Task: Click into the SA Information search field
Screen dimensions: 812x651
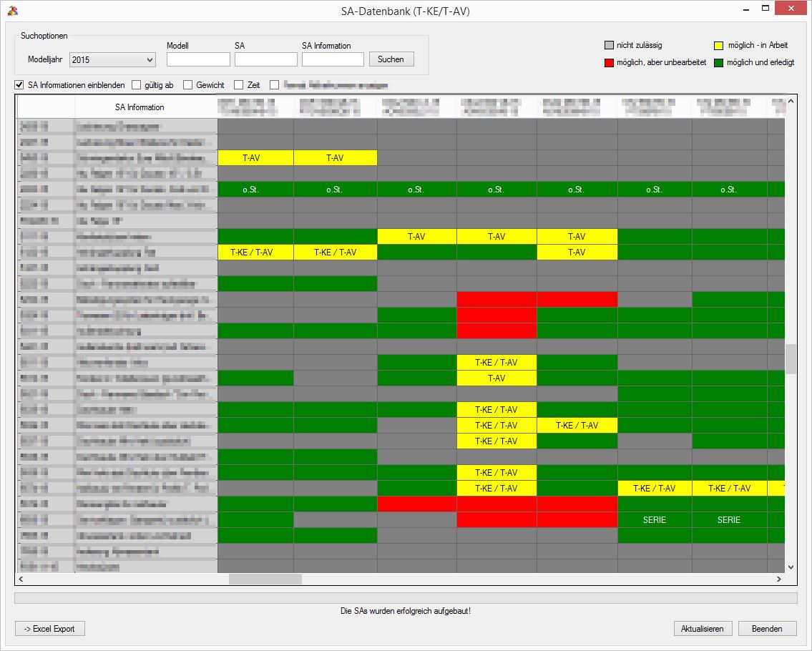Action: click(x=333, y=59)
